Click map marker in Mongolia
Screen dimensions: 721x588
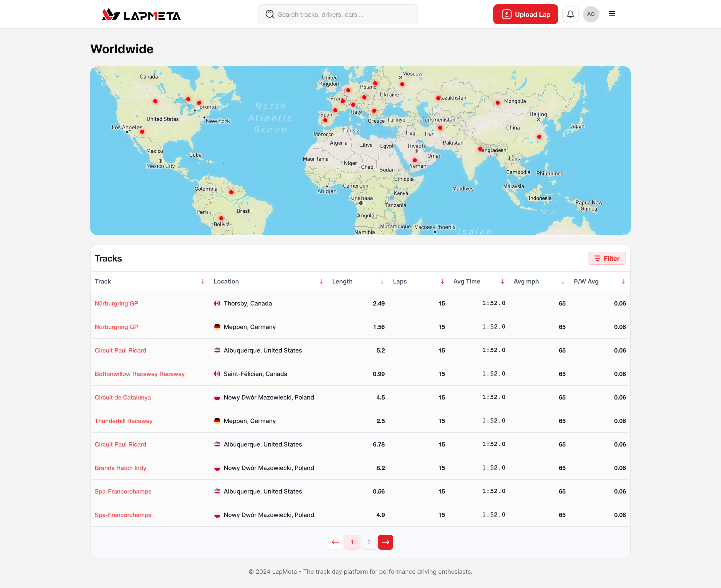tap(498, 103)
